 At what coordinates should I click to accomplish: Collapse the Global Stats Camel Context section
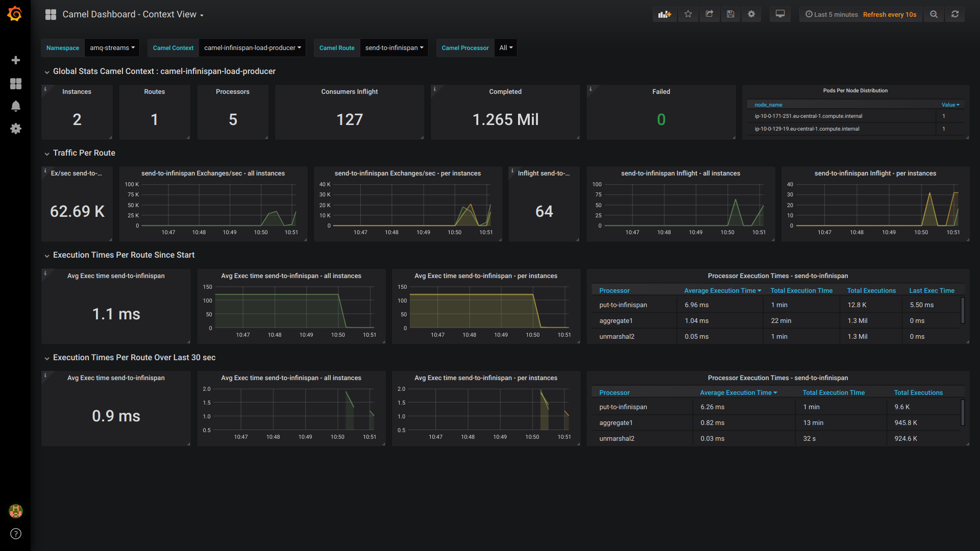pyautogui.click(x=46, y=70)
